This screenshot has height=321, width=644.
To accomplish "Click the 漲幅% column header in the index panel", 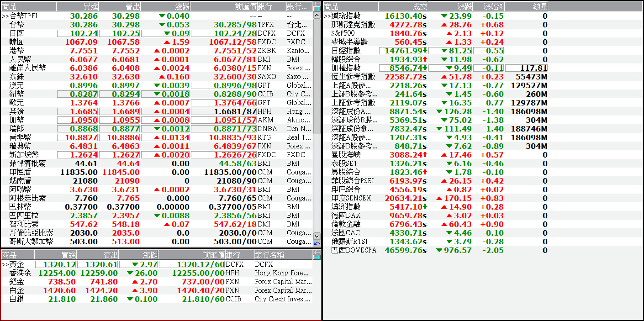I will (x=489, y=6).
